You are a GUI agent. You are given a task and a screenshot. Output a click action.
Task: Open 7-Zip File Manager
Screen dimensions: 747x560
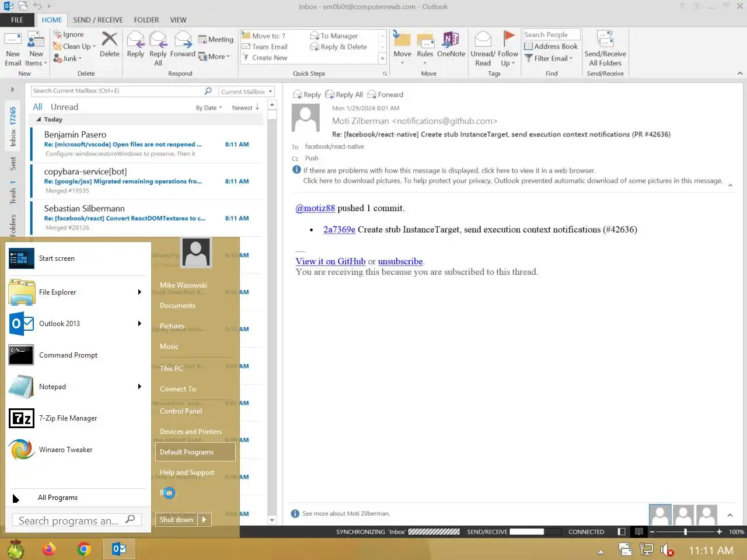(78, 418)
